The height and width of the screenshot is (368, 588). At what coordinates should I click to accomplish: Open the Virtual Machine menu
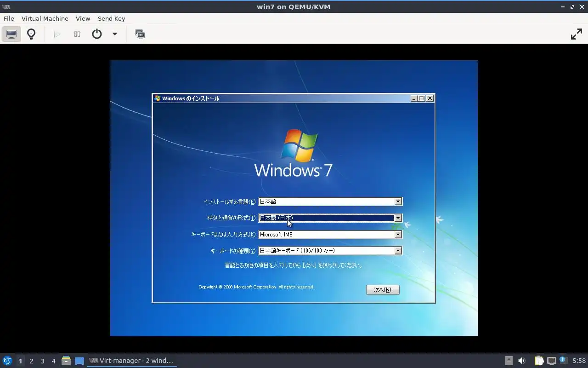pyautogui.click(x=45, y=18)
